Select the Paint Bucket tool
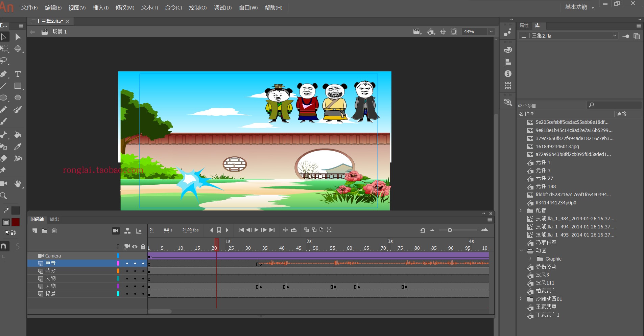This screenshot has width=644, height=336. (18, 135)
